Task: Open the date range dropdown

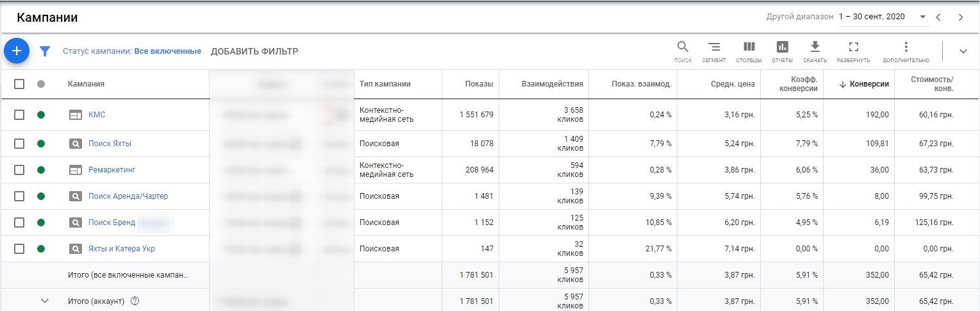Action: point(922,17)
